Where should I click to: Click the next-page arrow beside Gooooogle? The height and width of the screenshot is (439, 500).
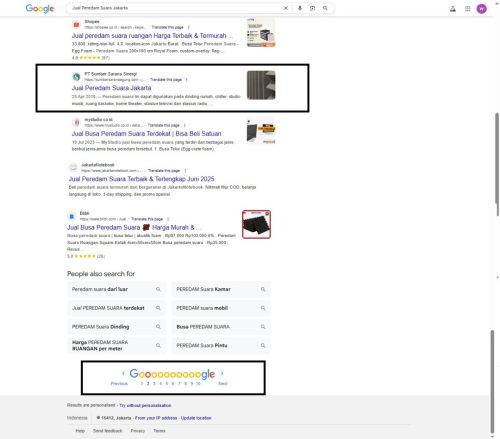[222, 373]
